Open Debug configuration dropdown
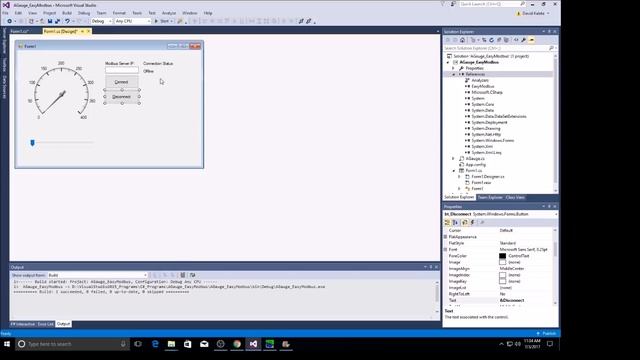Screen dimensions: 640x360 pyautogui.click(x=101, y=21)
